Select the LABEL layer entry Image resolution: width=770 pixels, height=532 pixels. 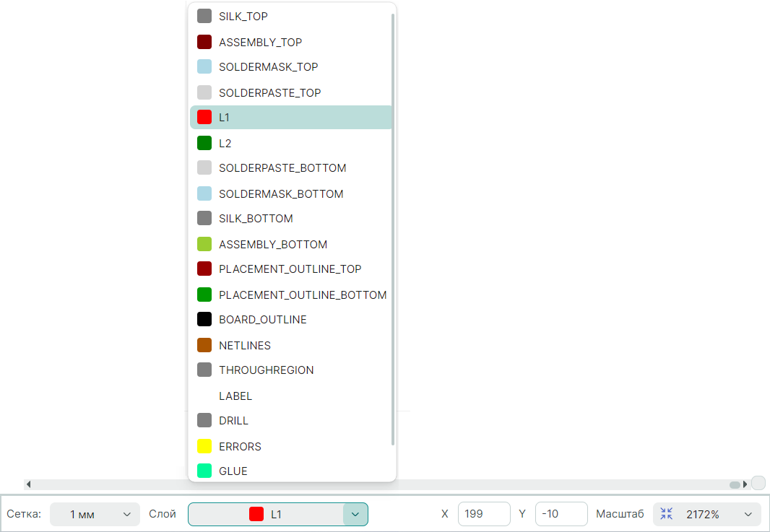pyautogui.click(x=290, y=396)
